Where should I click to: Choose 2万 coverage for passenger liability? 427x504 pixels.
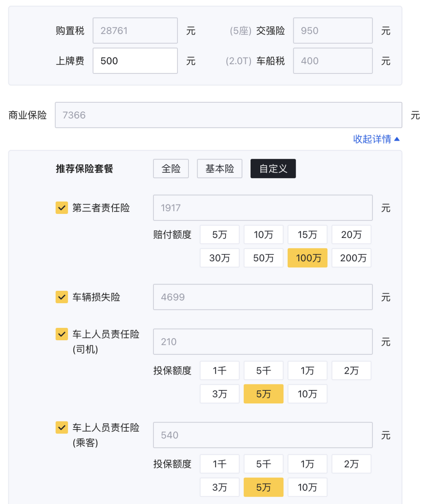click(351, 464)
